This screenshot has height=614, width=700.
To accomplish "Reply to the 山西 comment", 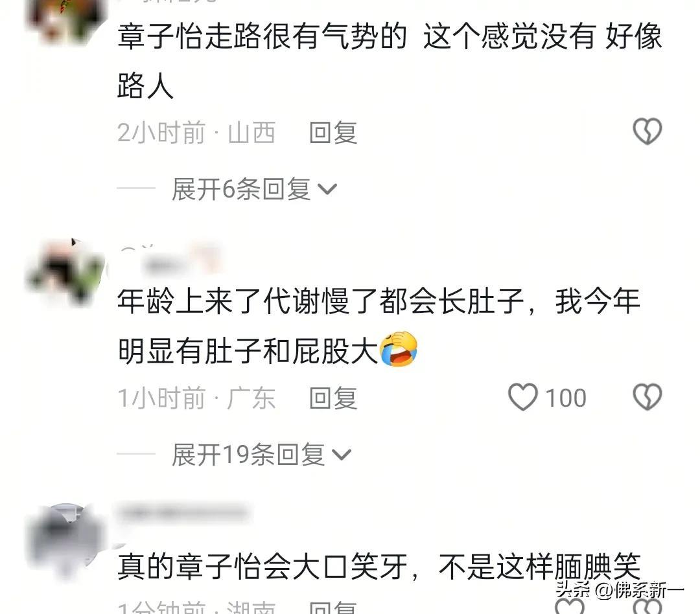I will pyautogui.click(x=333, y=133).
